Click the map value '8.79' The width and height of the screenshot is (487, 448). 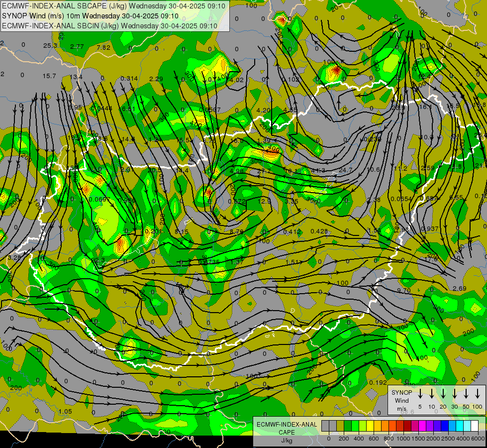point(237,231)
